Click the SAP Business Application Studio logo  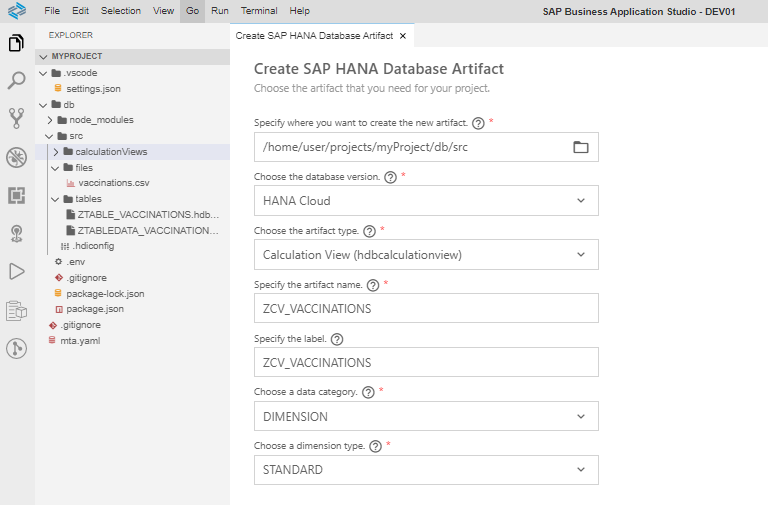17,10
